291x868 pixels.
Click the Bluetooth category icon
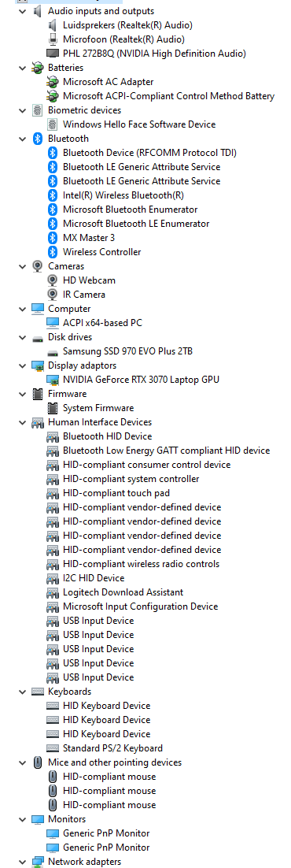click(38, 139)
